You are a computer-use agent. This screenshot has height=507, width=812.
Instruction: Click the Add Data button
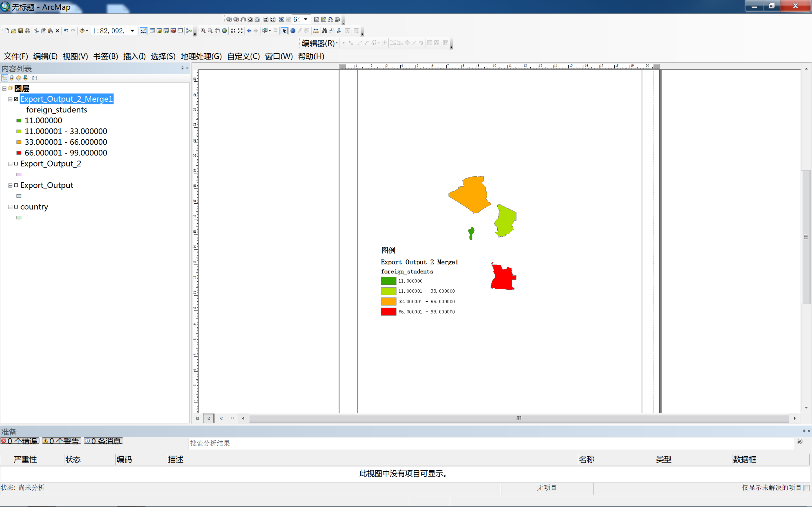click(x=82, y=31)
